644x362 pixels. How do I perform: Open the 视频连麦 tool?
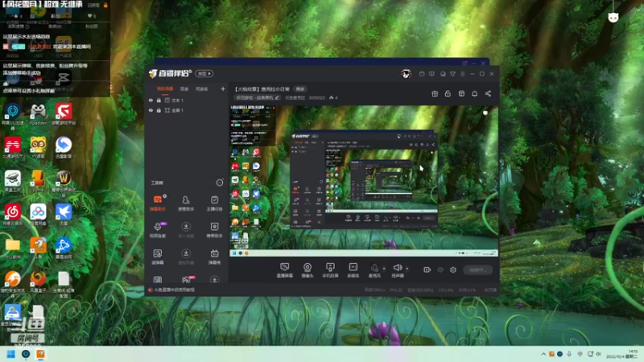(x=158, y=230)
